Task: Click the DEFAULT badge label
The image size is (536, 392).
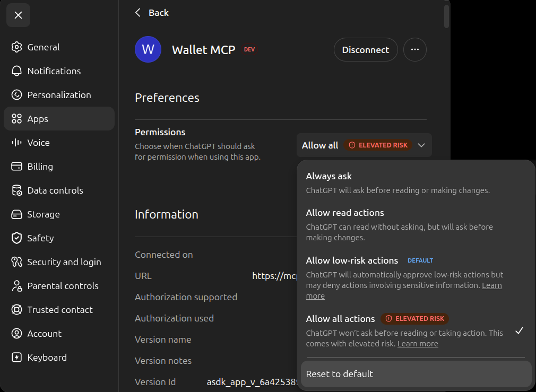Action: pyautogui.click(x=420, y=260)
